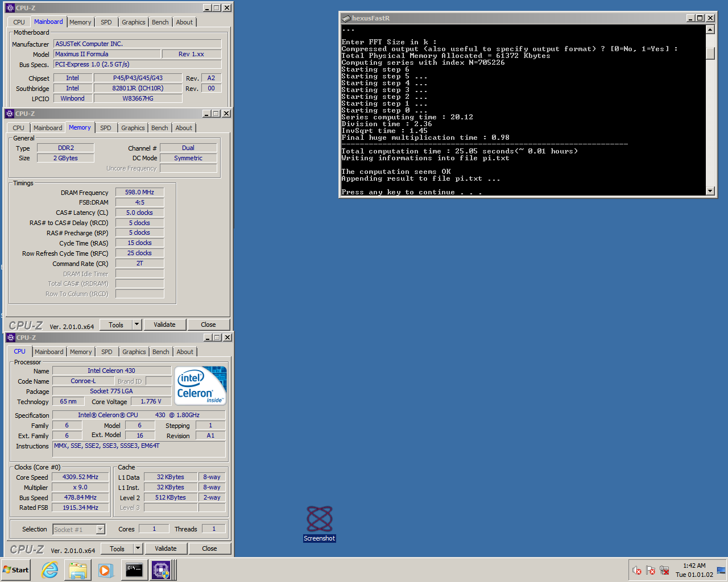Open Bench tab in middle CPU-Z window

point(160,128)
